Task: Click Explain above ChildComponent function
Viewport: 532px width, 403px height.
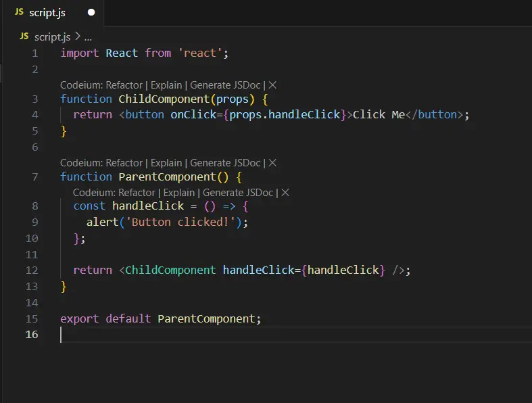Action: coord(166,85)
